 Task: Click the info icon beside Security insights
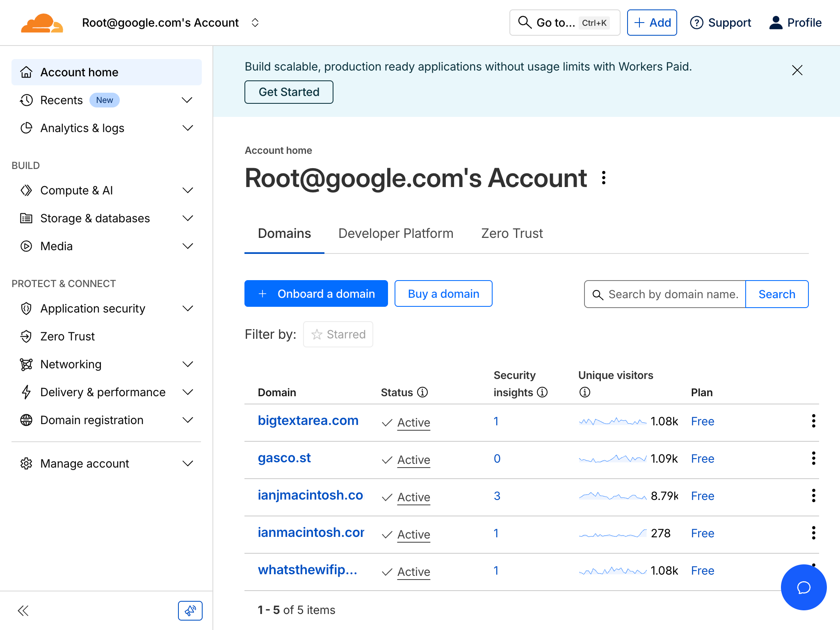(542, 392)
